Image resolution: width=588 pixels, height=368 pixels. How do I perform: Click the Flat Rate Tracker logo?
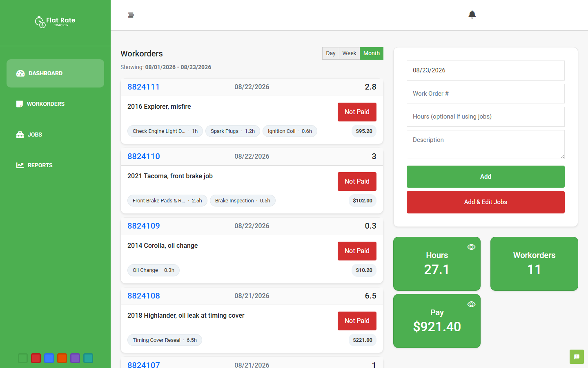click(55, 22)
